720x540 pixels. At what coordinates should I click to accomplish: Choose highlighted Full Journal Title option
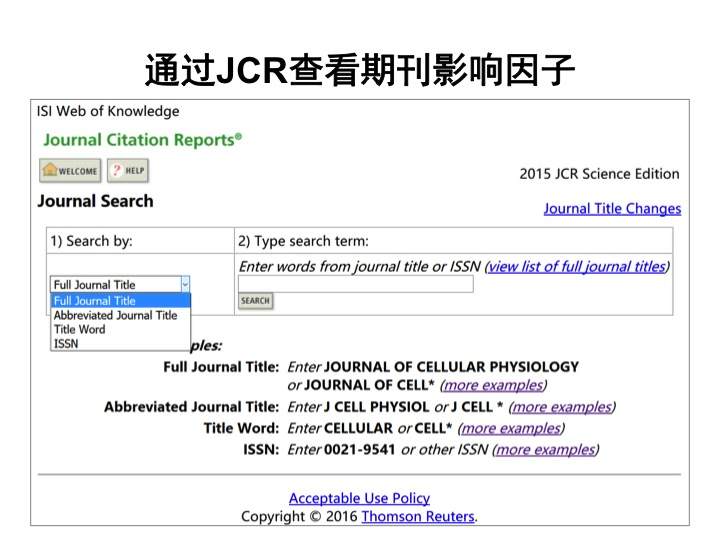[x=120, y=301]
